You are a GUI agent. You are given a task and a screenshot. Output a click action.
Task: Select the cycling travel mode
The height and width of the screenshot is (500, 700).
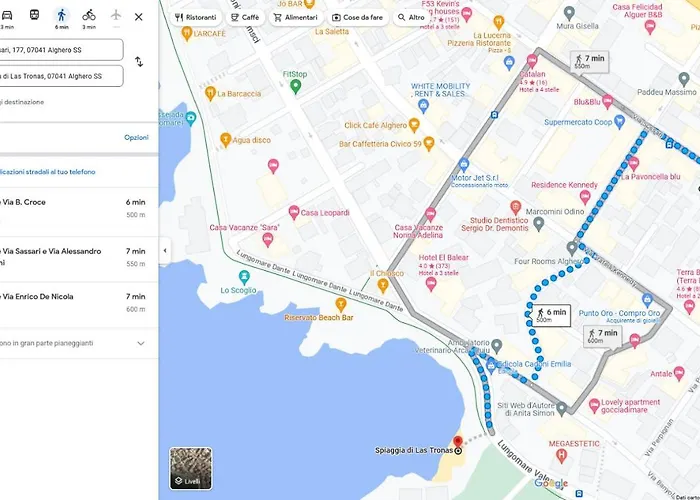(x=89, y=18)
